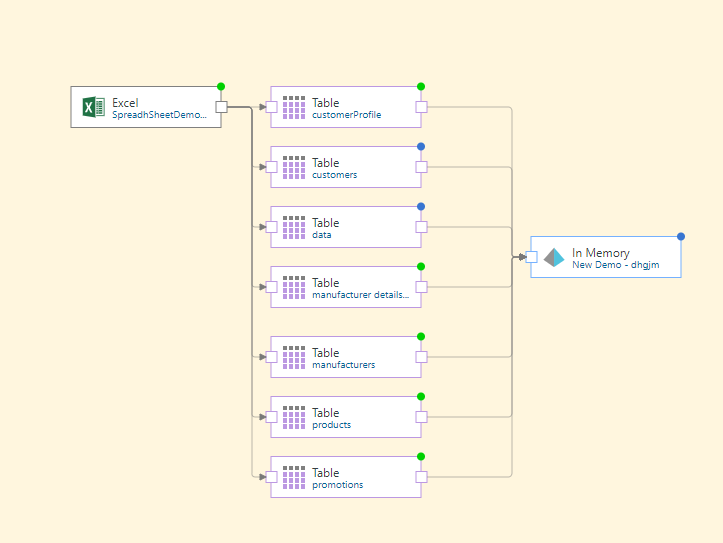Click the manufacturers table grid icon
This screenshot has height=543, width=723.
293,357
